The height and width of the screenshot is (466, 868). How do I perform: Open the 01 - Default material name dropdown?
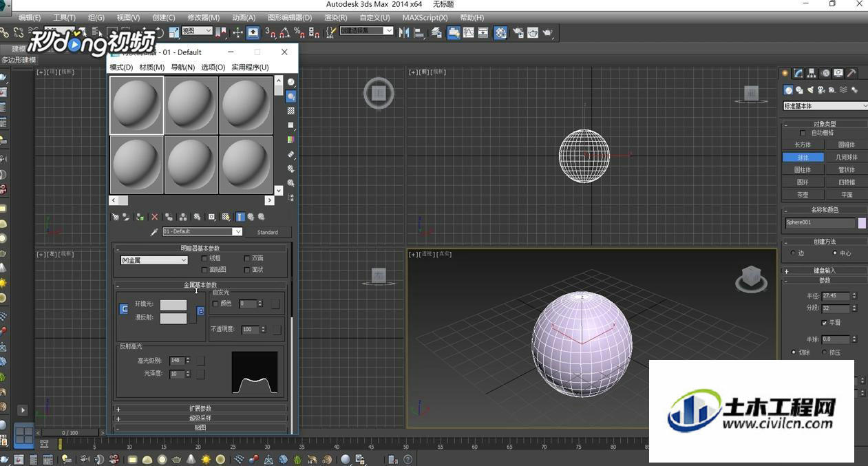click(202, 232)
